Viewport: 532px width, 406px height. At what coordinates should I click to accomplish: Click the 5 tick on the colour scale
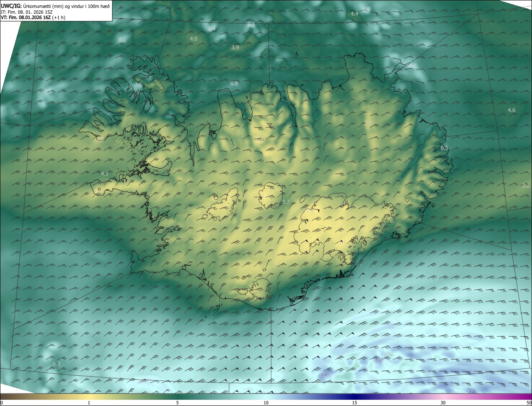pyautogui.click(x=177, y=403)
